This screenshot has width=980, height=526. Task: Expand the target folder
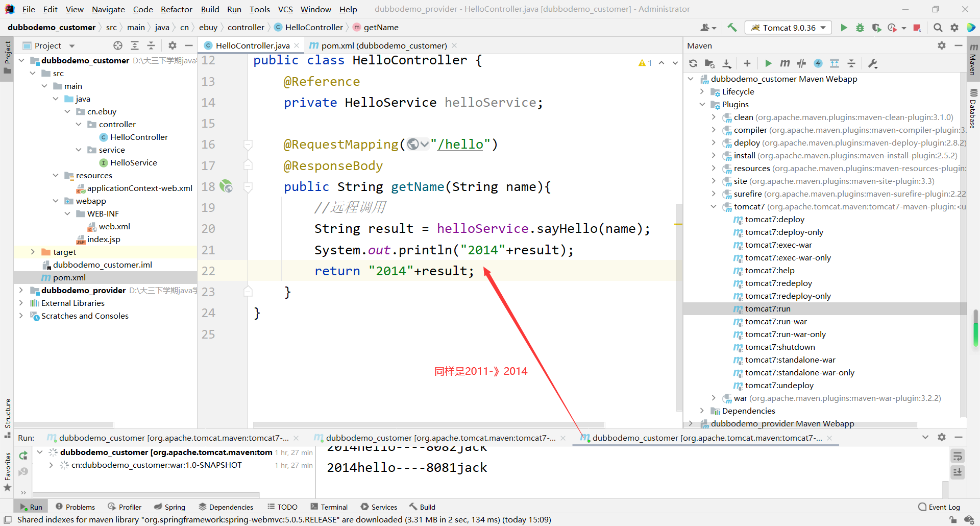click(33, 252)
